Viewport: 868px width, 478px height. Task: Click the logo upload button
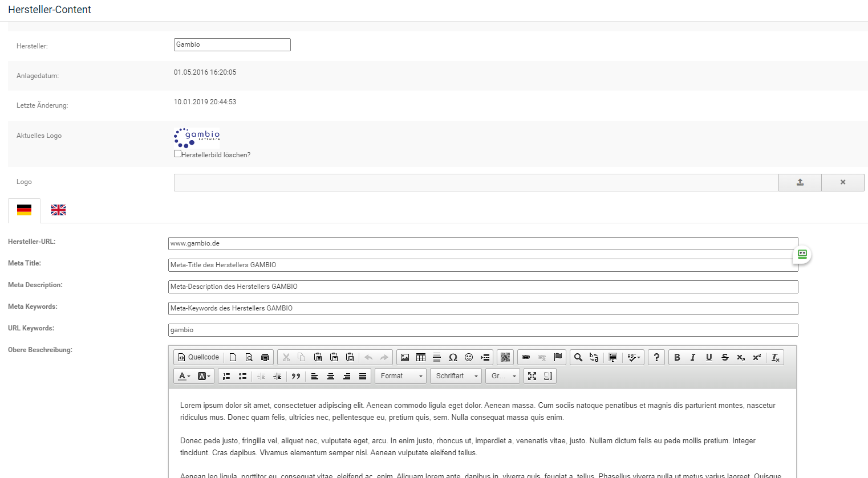800,182
